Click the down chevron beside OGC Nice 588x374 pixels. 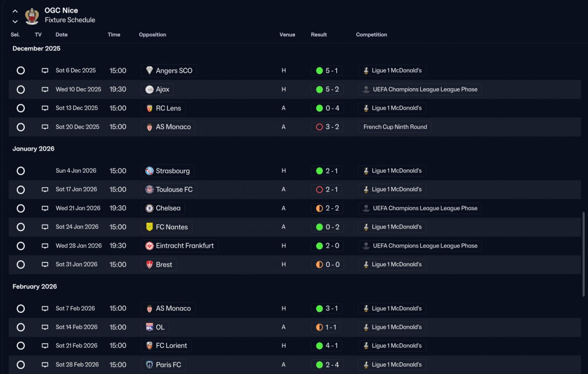tap(15, 21)
